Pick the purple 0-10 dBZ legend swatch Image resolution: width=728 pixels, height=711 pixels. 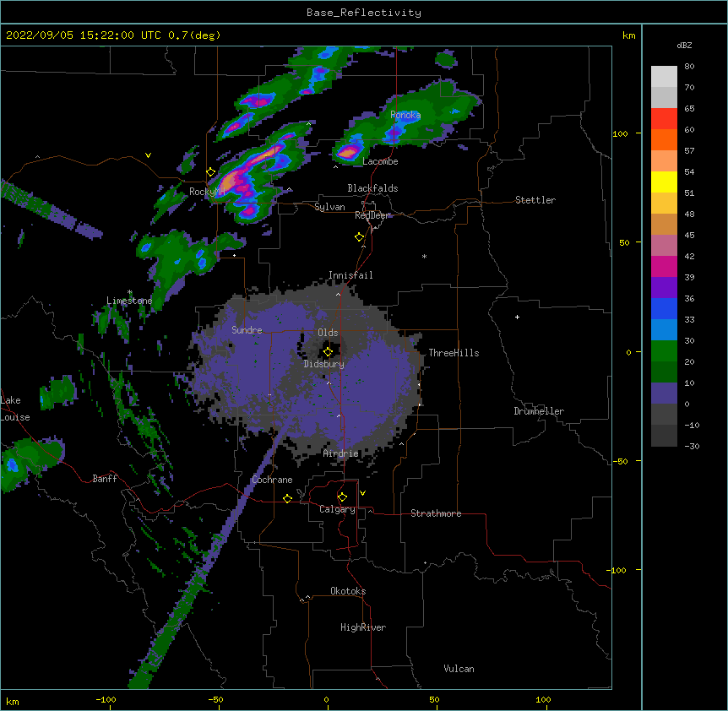coord(664,393)
